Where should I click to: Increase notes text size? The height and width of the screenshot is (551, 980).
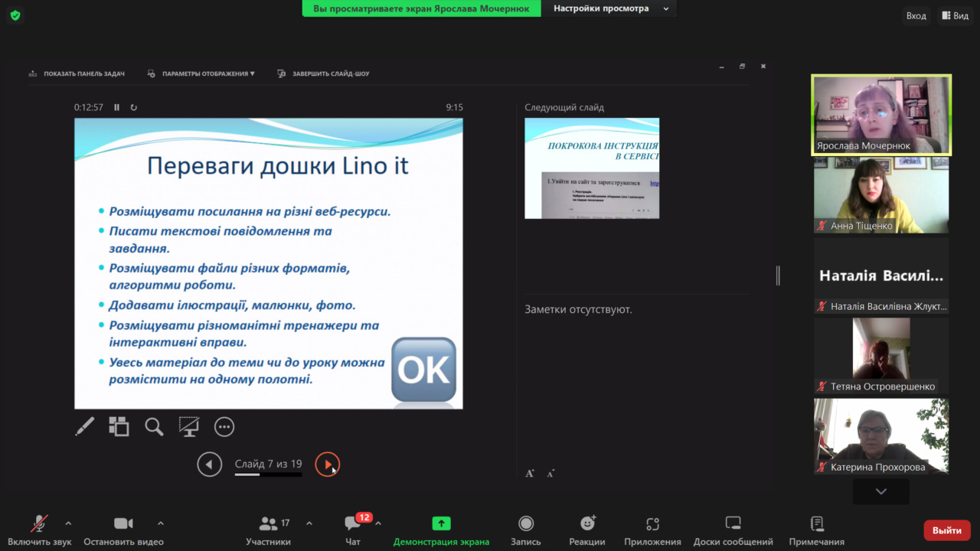tap(530, 473)
